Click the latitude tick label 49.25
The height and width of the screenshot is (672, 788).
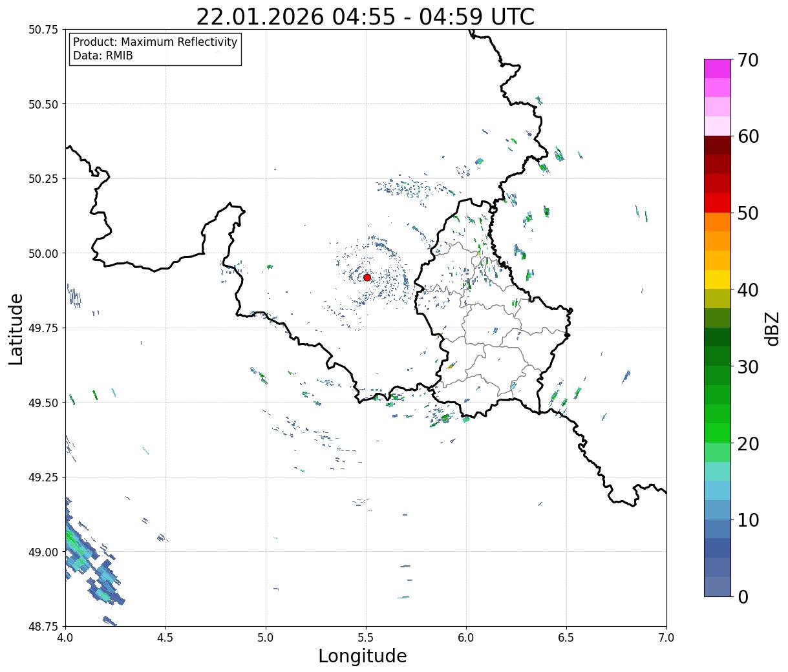(43, 478)
